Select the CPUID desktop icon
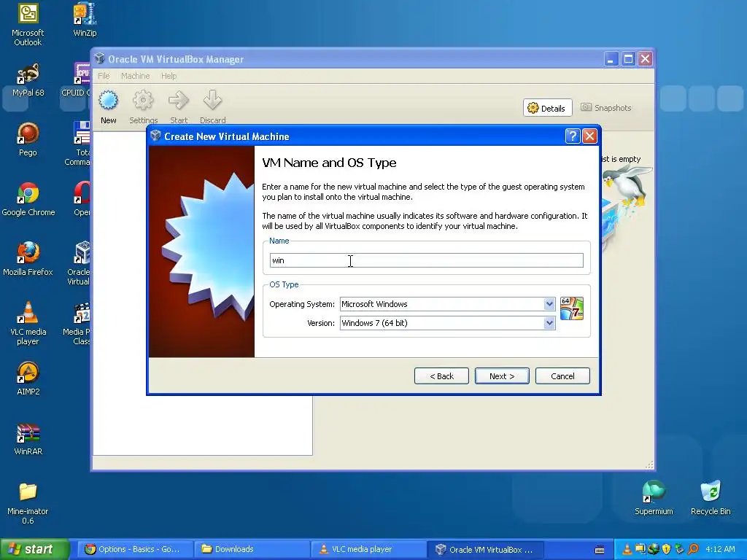 pos(77,80)
